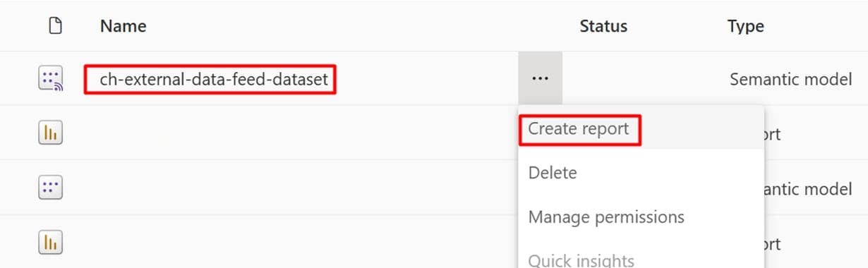Choose Manage permissions from the menu

(x=606, y=217)
